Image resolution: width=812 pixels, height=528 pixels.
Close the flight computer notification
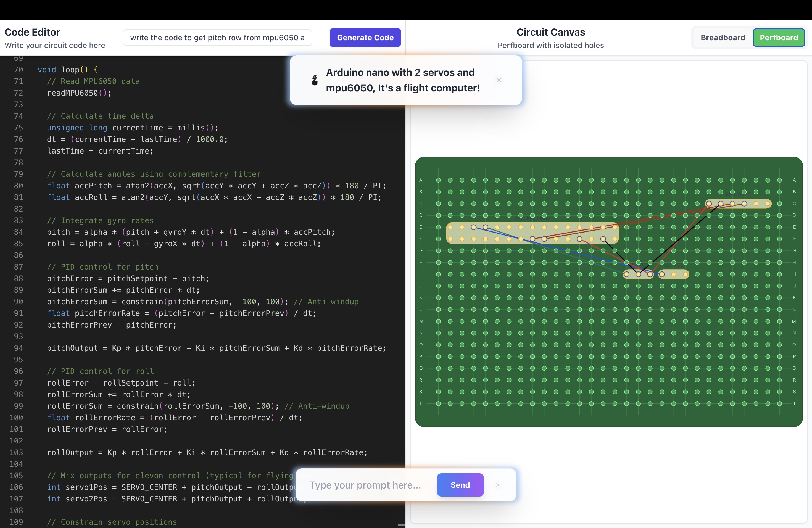click(499, 80)
